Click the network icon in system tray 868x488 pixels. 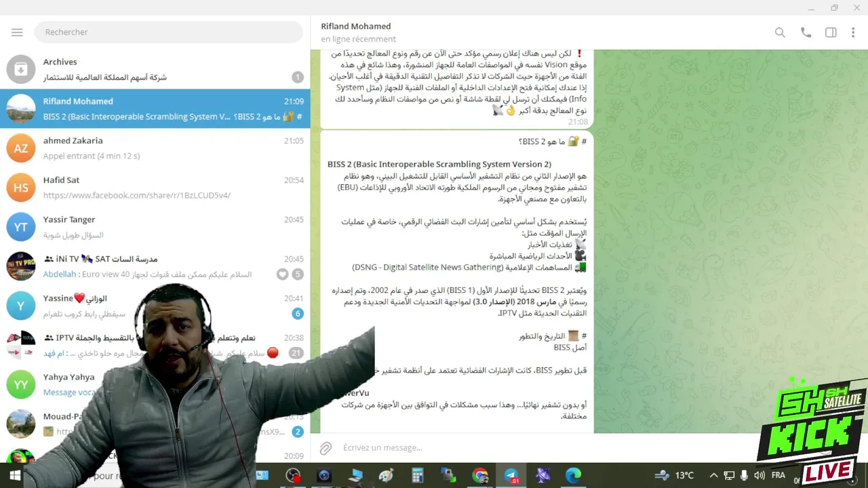click(x=729, y=475)
